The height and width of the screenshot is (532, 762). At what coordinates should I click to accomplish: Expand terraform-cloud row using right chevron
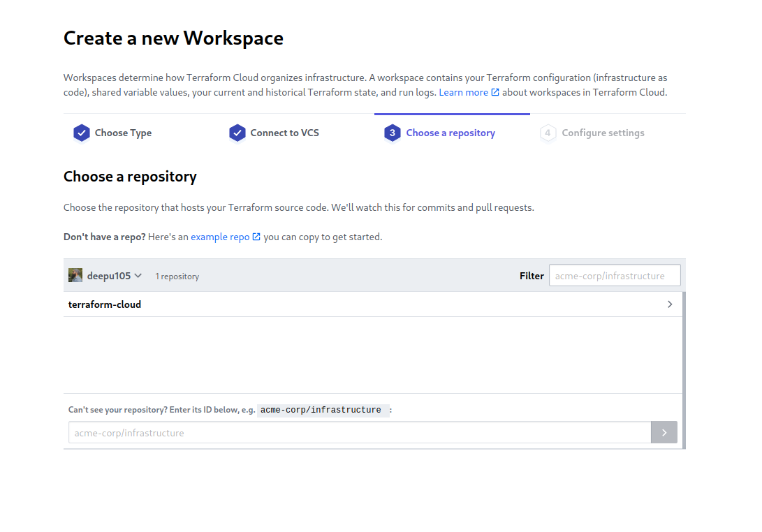tap(670, 304)
